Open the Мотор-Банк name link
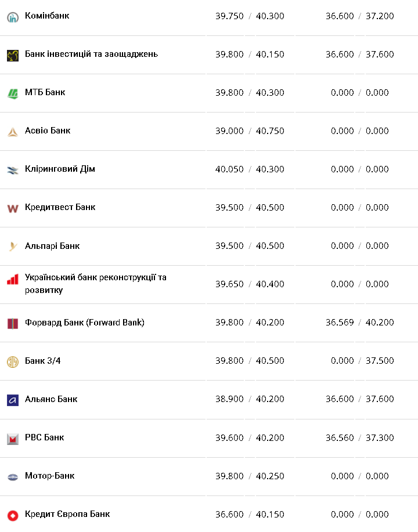418x532 pixels. tap(49, 476)
